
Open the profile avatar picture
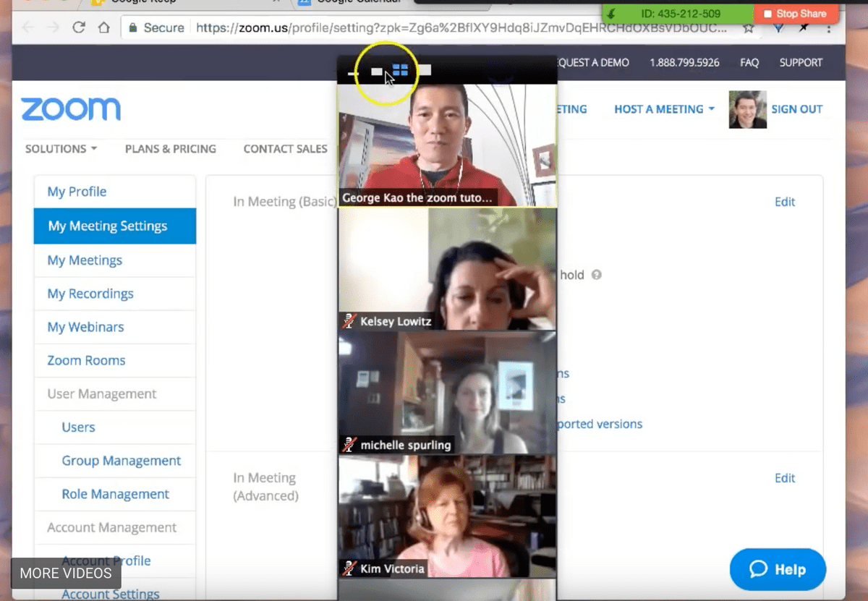pos(747,109)
